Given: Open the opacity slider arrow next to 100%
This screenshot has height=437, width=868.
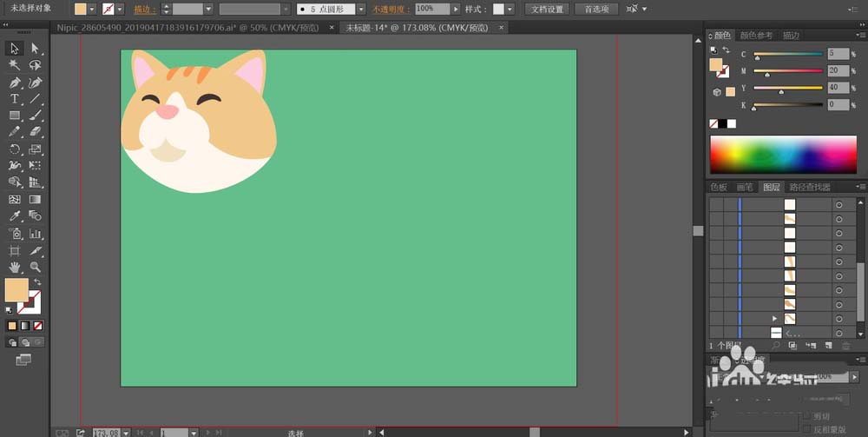Looking at the screenshot, I should tap(455, 9).
